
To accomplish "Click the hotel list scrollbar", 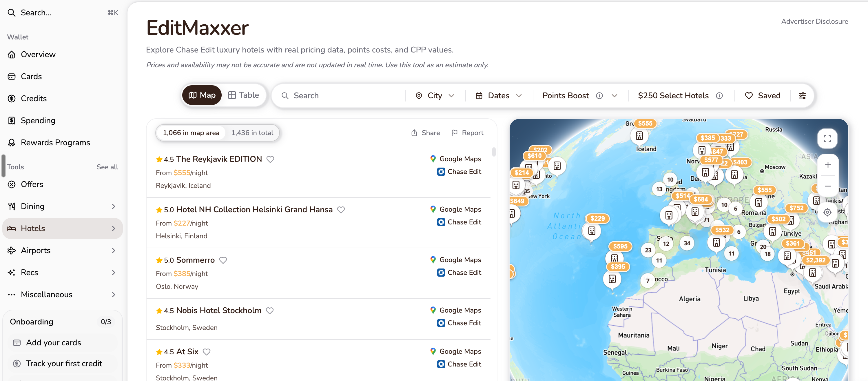I will click(x=494, y=152).
